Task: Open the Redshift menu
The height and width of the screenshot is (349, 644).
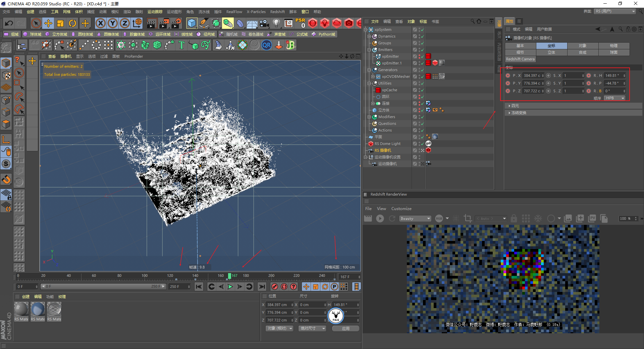Action: tap(277, 12)
